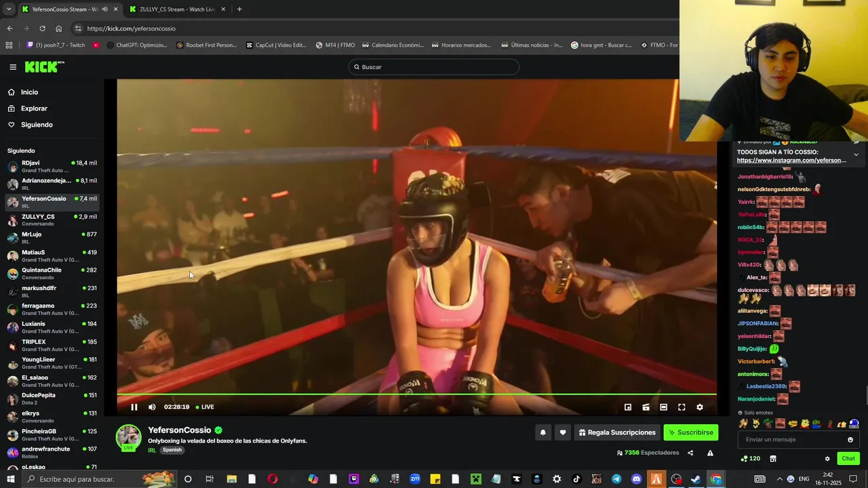This screenshot has height=488, width=868.
Task: Send message with green Chat button
Action: click(848, 459)
